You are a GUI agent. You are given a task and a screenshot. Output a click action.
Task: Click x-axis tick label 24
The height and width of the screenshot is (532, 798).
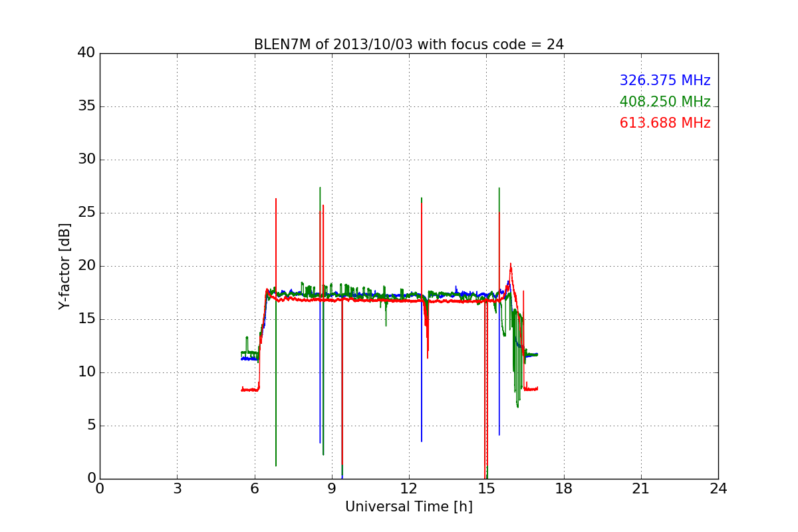718,489
